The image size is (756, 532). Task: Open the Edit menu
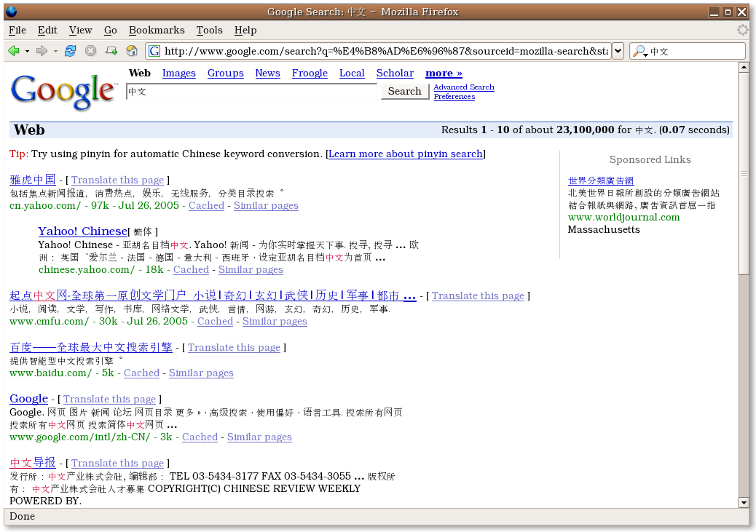tap(47, 30)
